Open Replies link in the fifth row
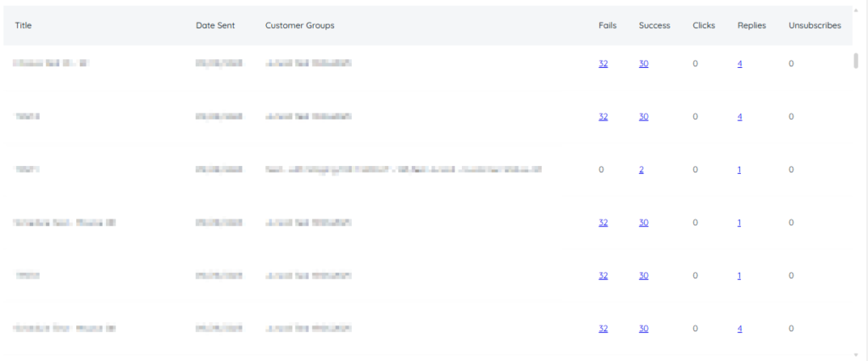868x361 pixels. point(739,275)
